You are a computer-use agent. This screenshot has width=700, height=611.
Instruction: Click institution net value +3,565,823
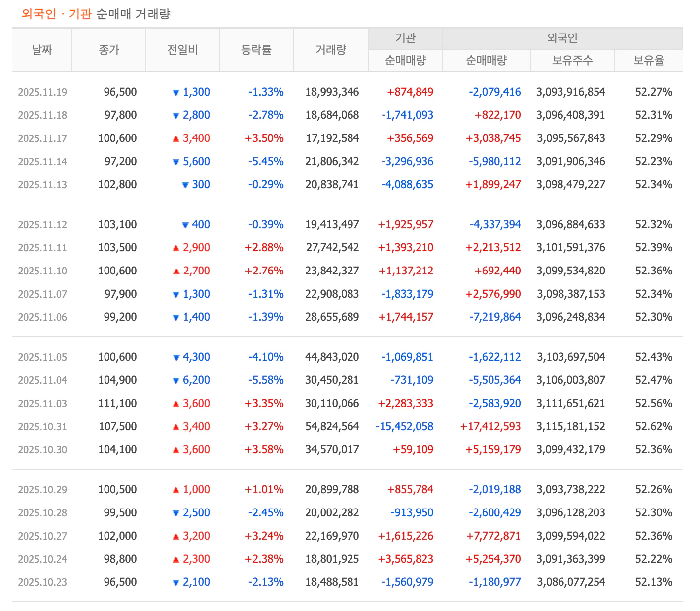point(406,559)
